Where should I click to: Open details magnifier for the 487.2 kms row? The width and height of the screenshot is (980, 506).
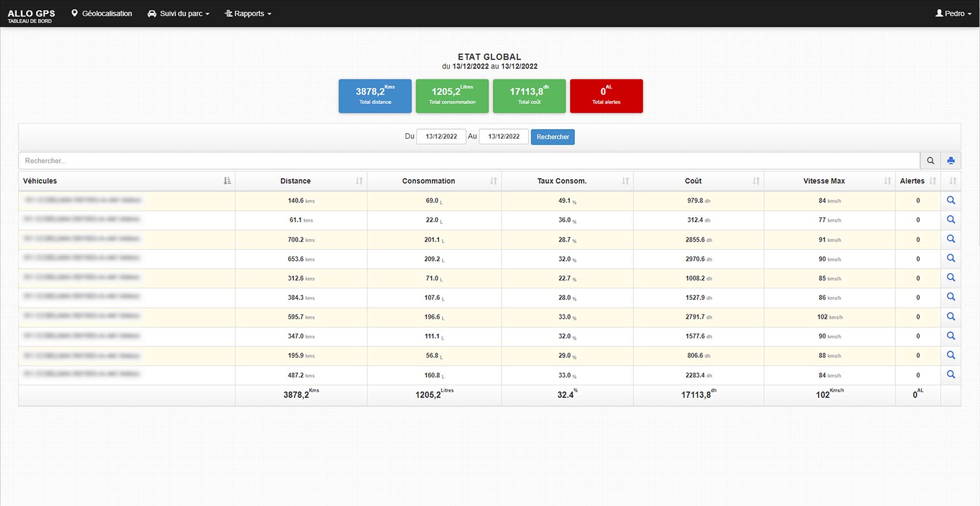(x=951, y=375)
